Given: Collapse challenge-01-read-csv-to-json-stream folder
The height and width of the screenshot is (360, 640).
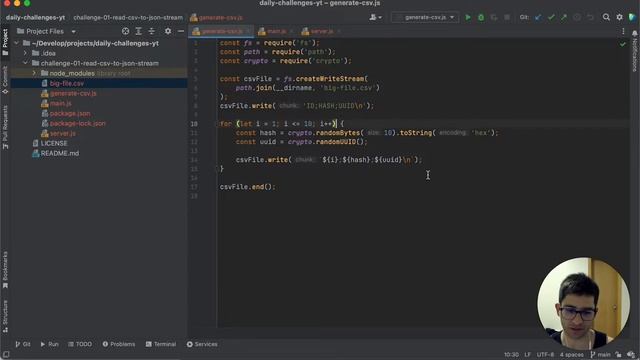Looking at the screenshot, I should click(x=25, y=63).
